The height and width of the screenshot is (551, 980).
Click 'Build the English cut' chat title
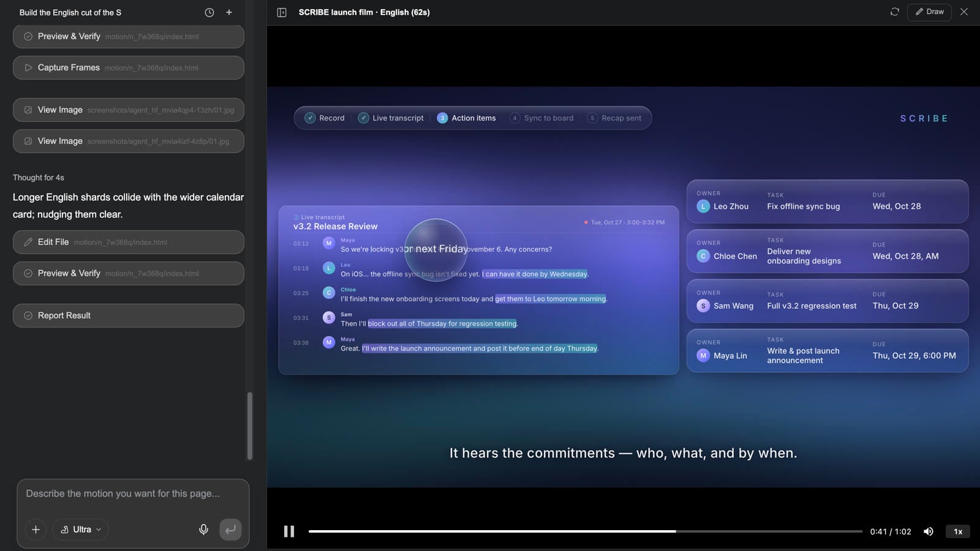pyautogui.click(x=70, y=12)
